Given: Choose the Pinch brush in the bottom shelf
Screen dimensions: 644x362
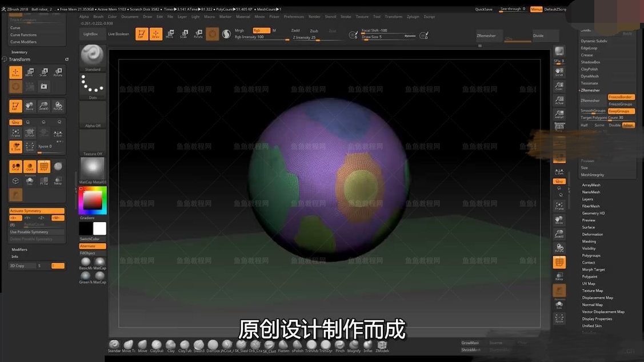Looking at the screenshot, I should point(340,345).
